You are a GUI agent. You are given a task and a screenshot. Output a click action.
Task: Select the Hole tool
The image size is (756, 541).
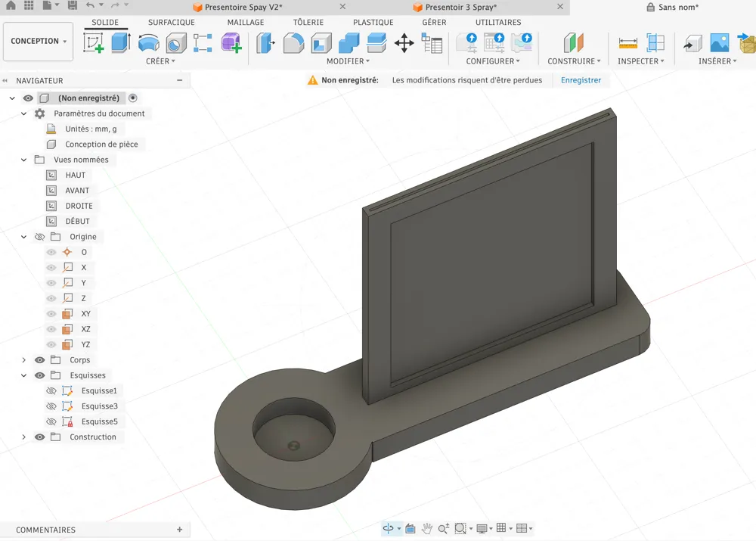(x=176, y=43)
